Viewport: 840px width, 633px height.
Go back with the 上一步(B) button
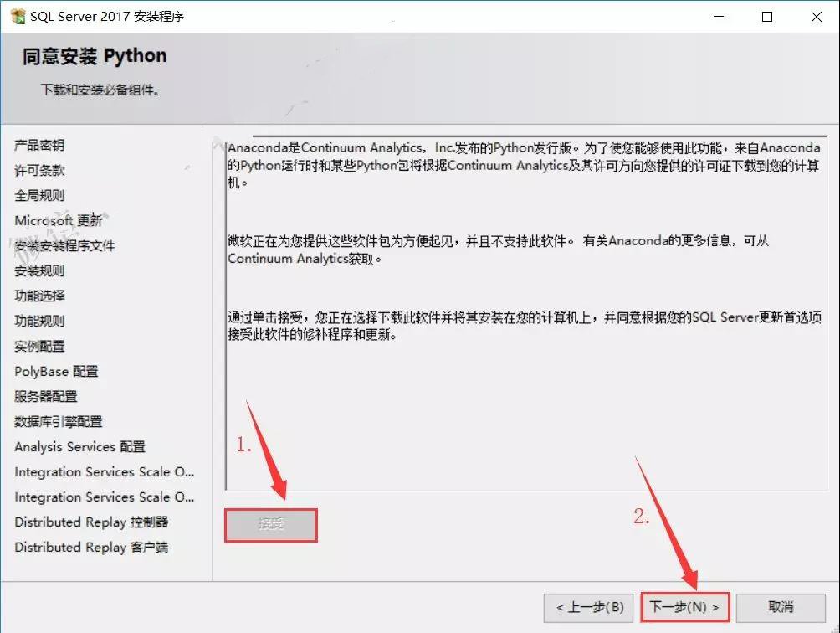tap(588, 607)
